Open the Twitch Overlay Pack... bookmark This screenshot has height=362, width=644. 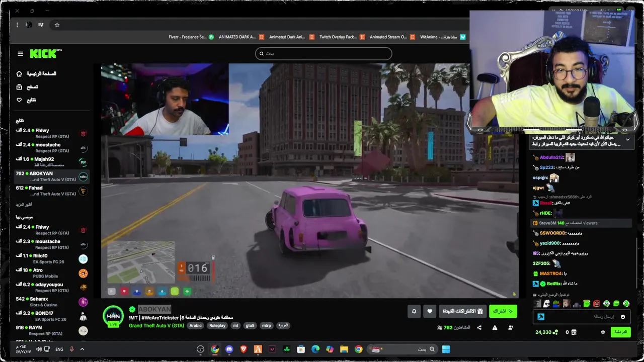(342, 37)
